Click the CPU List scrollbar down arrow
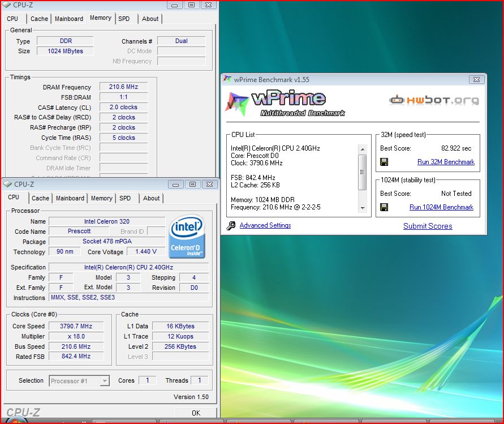 (362, 208)
